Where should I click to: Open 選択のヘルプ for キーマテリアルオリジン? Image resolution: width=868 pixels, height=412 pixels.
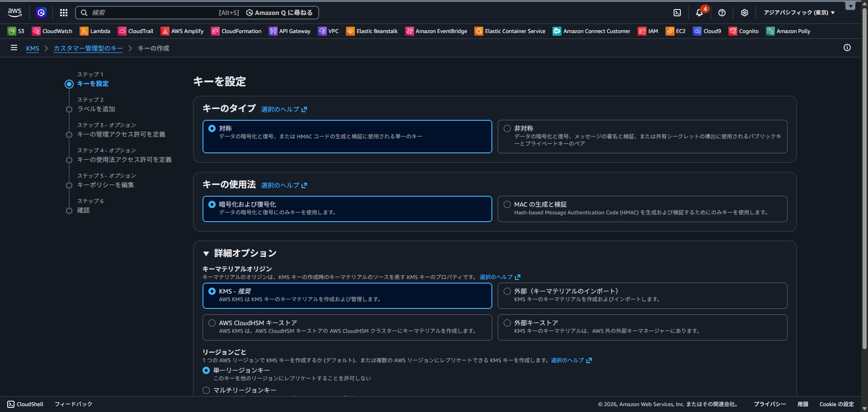click(500, 277)
